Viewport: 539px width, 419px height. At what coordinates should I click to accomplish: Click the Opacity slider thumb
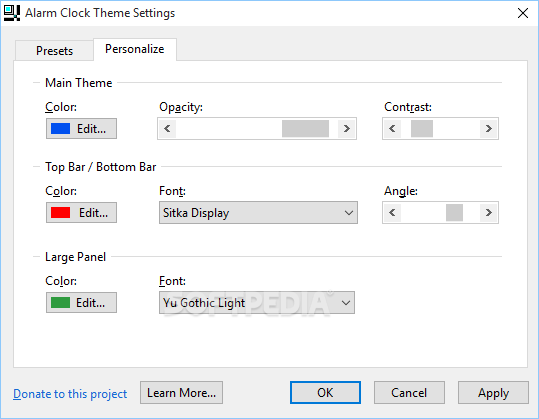click(x=305, y=129)
